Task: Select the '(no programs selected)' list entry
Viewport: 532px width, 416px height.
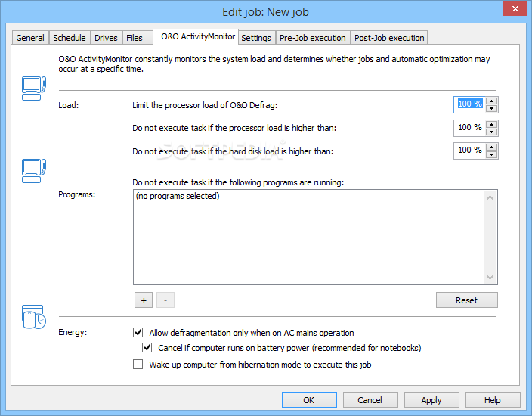Action: (178, 197)
